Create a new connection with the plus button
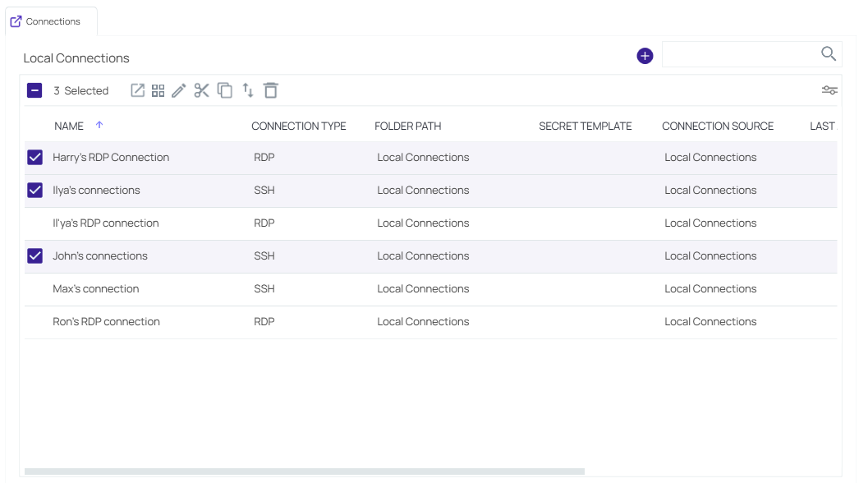This screenshot has height=483, width=868. click(644, 55)
